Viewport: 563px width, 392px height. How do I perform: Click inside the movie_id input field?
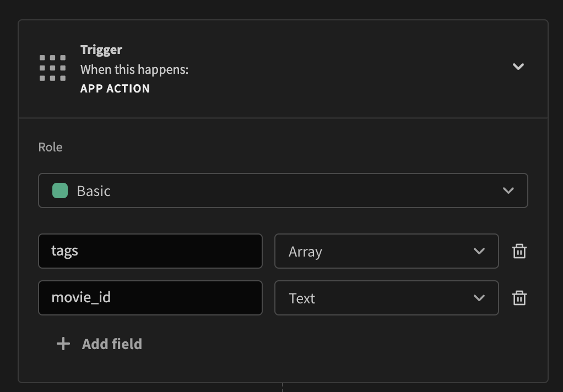pyautogui.click(x=149, y=298)
